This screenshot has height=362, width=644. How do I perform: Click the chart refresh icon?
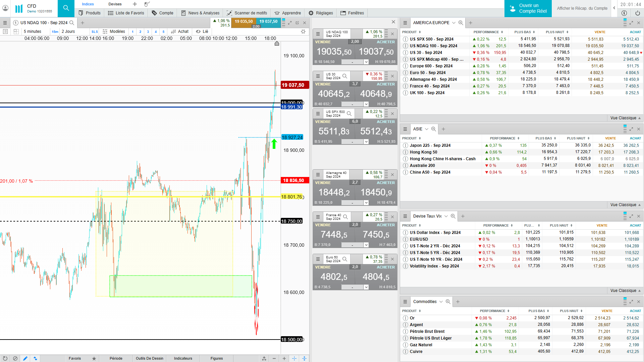[5, 358]
